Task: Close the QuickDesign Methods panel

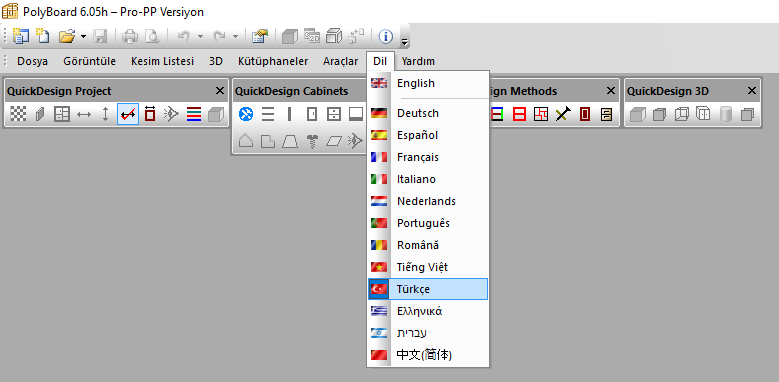Action: (x=611, y=91)
